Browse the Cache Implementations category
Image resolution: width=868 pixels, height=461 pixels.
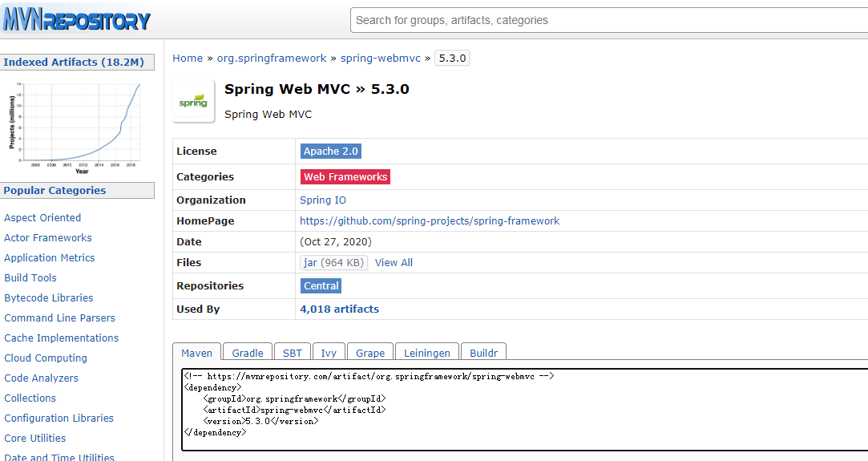click(61, 338)
